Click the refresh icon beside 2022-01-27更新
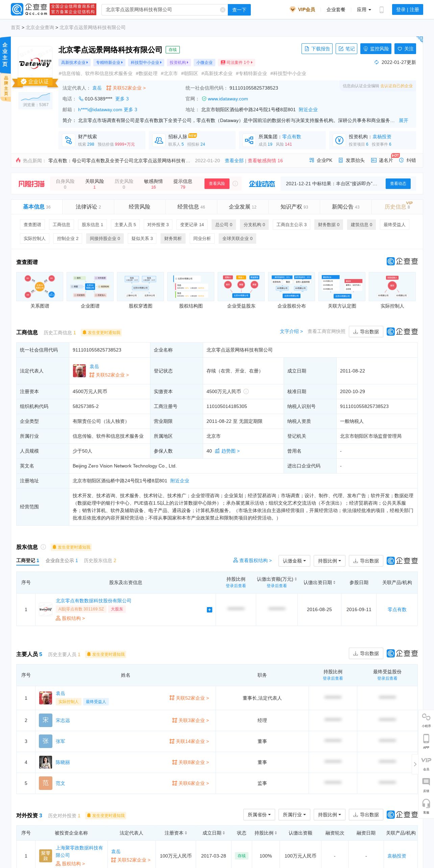434x868 pixels. 376,62
